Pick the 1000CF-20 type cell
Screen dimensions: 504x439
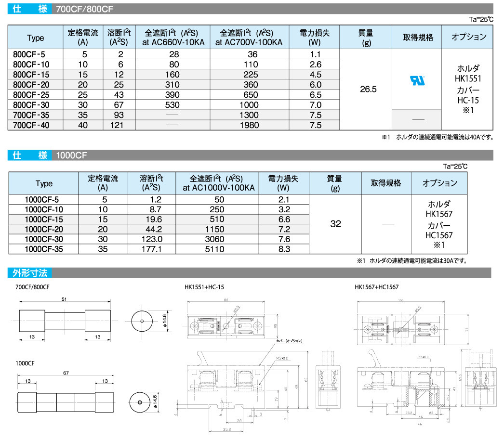[44, 229]
